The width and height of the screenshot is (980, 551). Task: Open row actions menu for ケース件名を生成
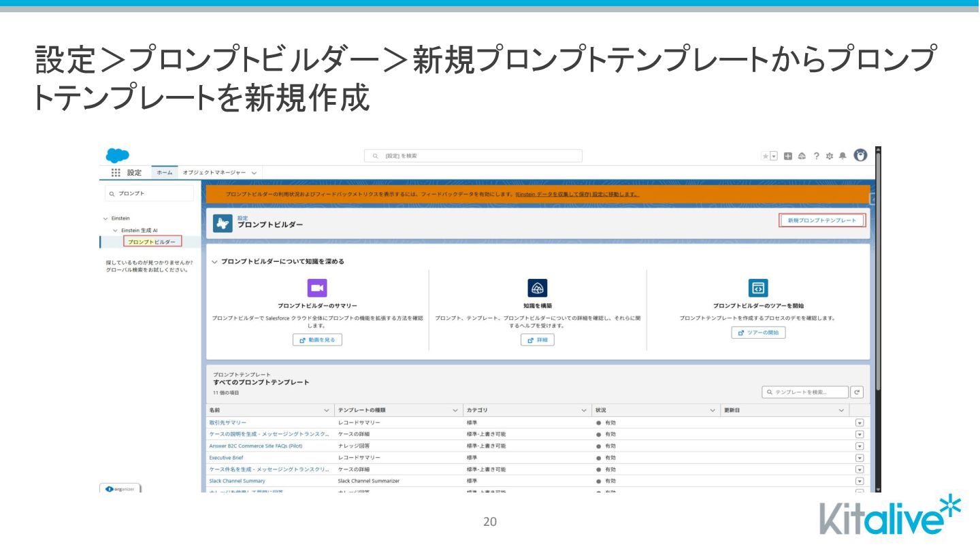pos(859,469)
